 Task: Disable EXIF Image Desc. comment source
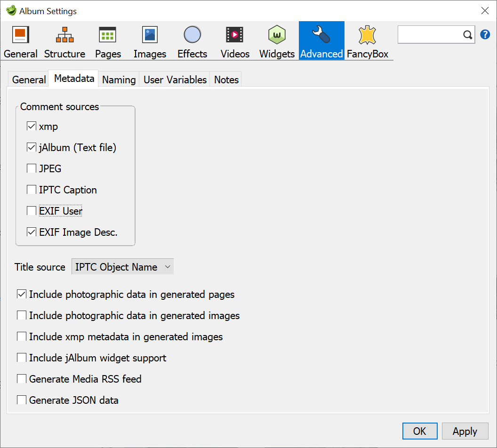(x=31, y=232)
